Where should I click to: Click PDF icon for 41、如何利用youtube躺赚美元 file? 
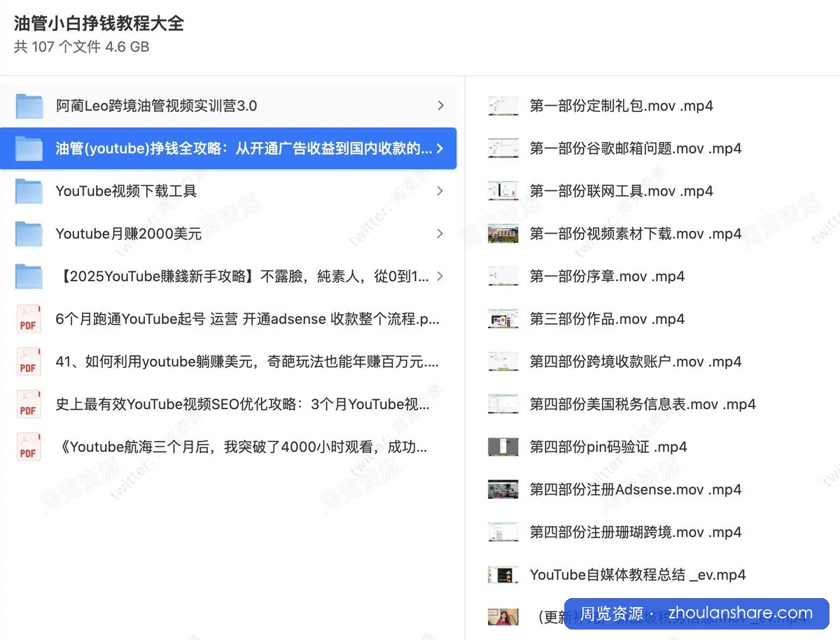tap(29, 362)
